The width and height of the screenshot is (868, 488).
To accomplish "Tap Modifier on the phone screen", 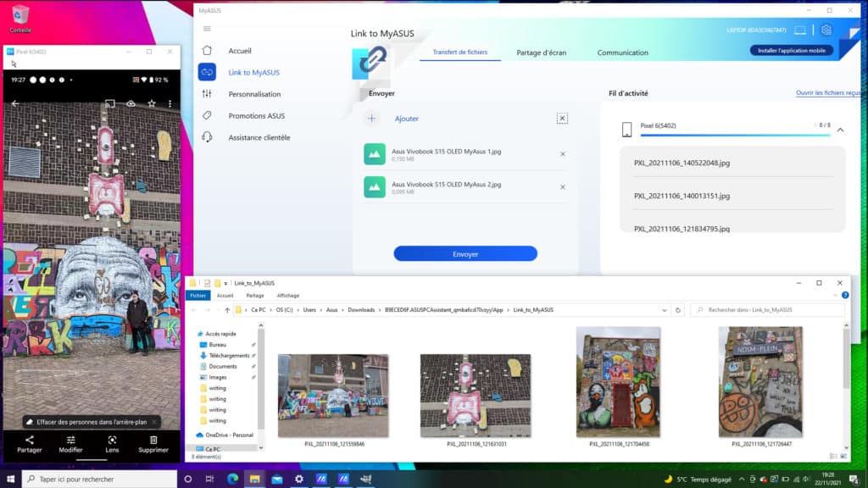I will click(71, 444).
